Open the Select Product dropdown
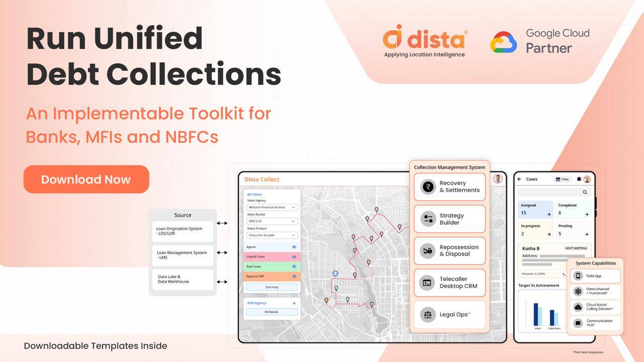Screen dimensions: 644x362 (x=272, y=235)
